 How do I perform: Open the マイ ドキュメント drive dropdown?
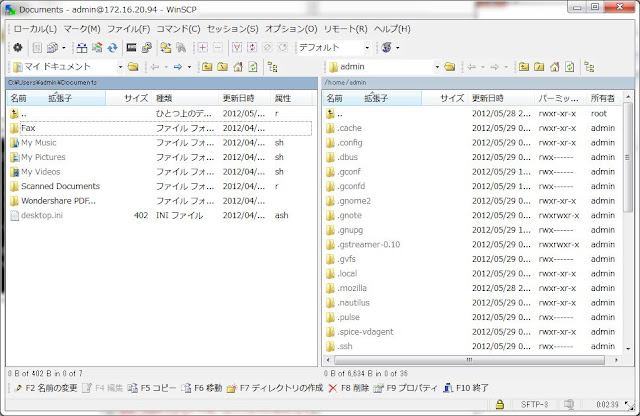(x=120, y=67)
